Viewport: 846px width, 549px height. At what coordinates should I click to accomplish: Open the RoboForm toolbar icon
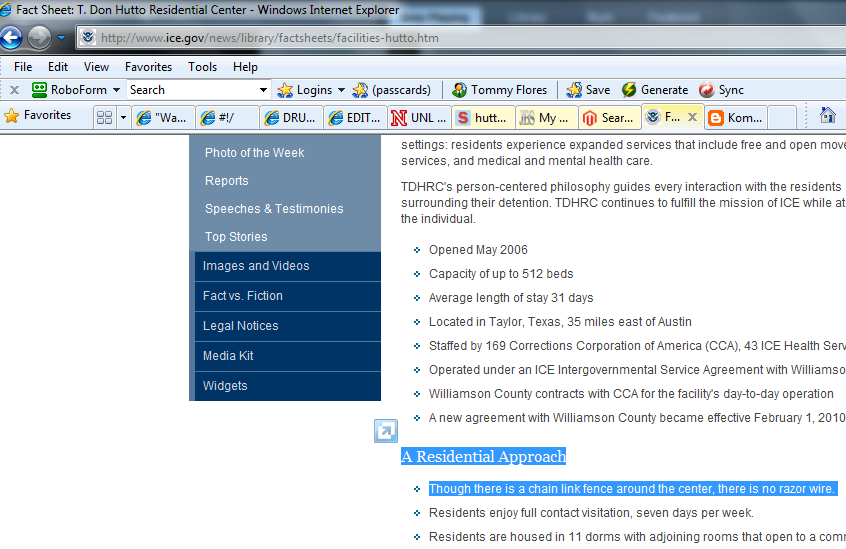pyautogui.click(x=39, y=90)
